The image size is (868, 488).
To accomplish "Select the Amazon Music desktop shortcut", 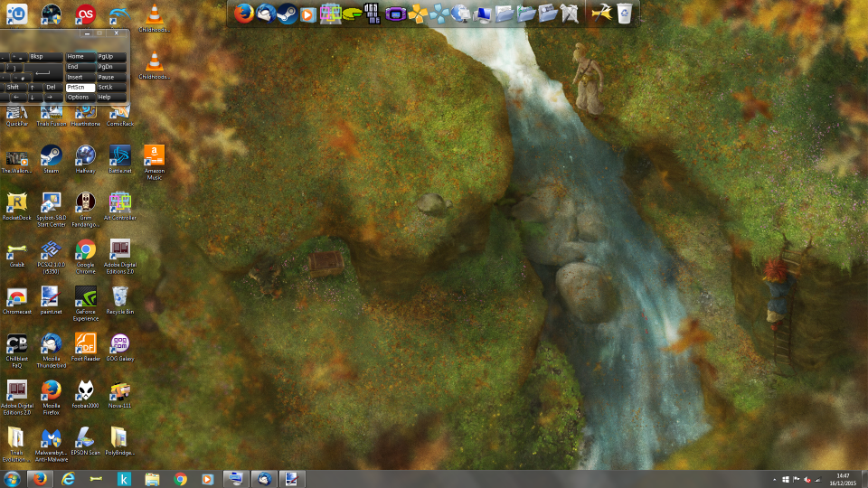I will (154, 162).
